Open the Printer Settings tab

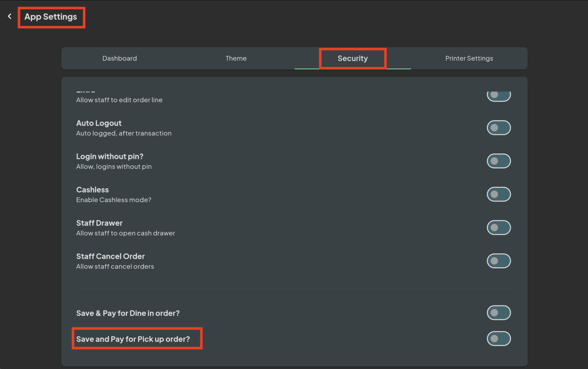point(469,58)
